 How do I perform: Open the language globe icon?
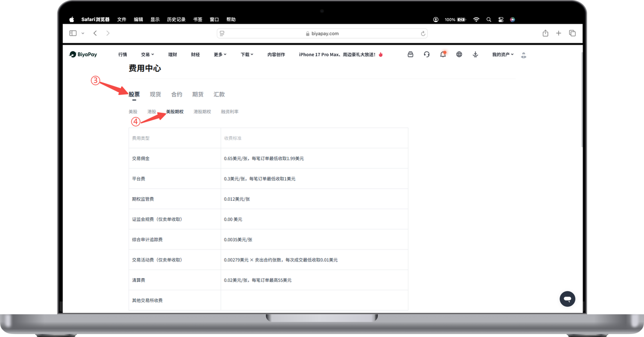[x=459, y=54]
